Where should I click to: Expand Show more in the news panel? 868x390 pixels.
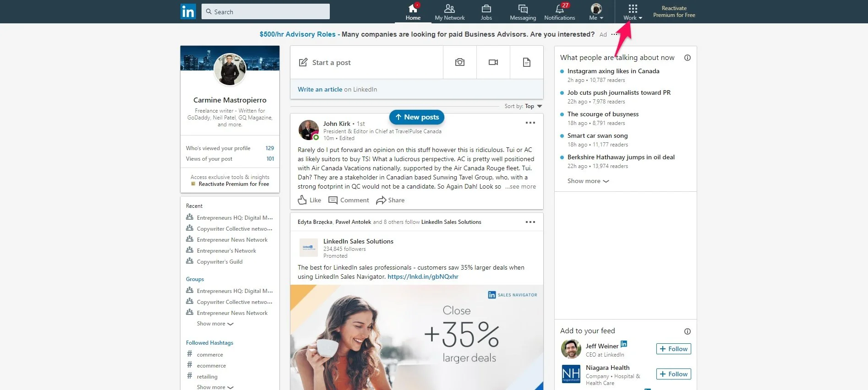588,181
